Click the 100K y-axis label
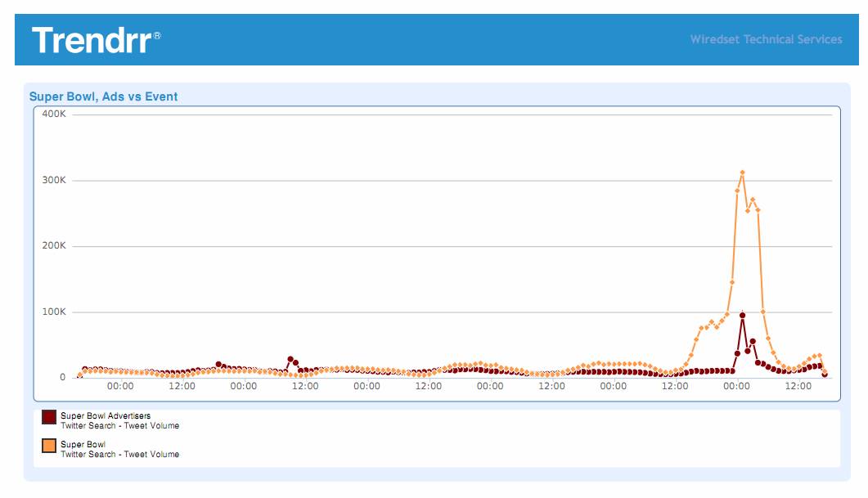The image size is (868, 498). 54,312
